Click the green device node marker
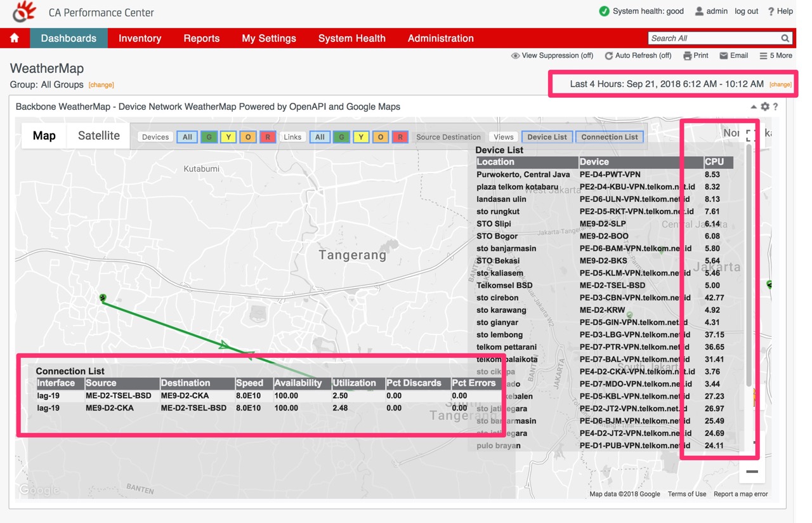The width and height of the screenshot is (812, 523). coord(103,297)
